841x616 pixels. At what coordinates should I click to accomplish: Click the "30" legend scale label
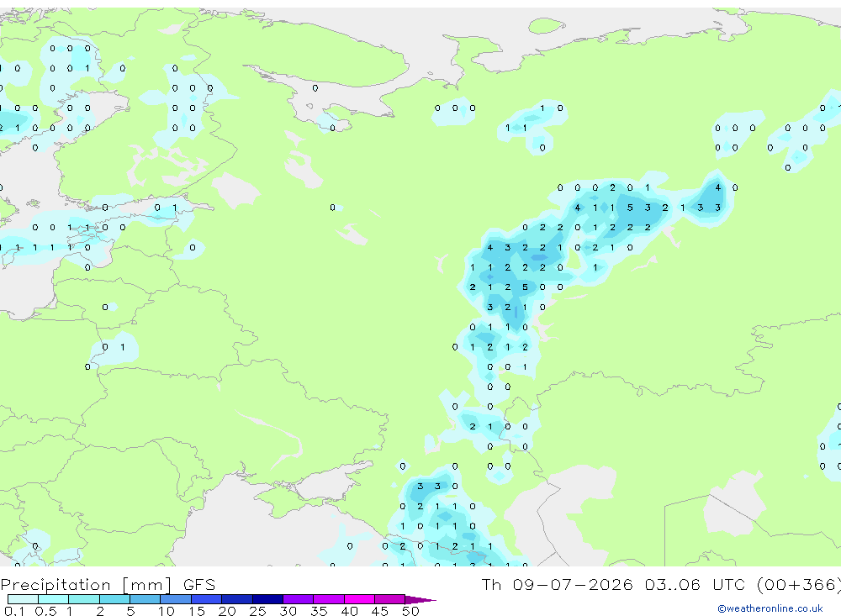click(288, 611)
